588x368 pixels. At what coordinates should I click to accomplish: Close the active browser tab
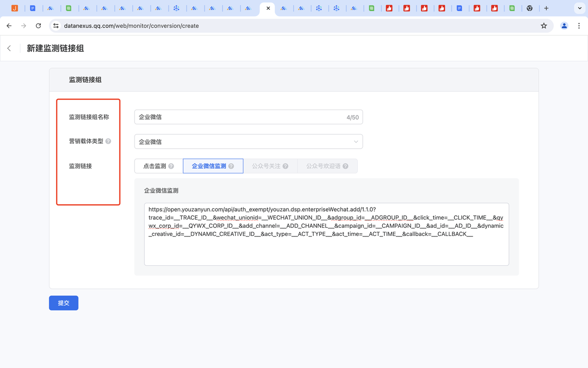(268, 8)
